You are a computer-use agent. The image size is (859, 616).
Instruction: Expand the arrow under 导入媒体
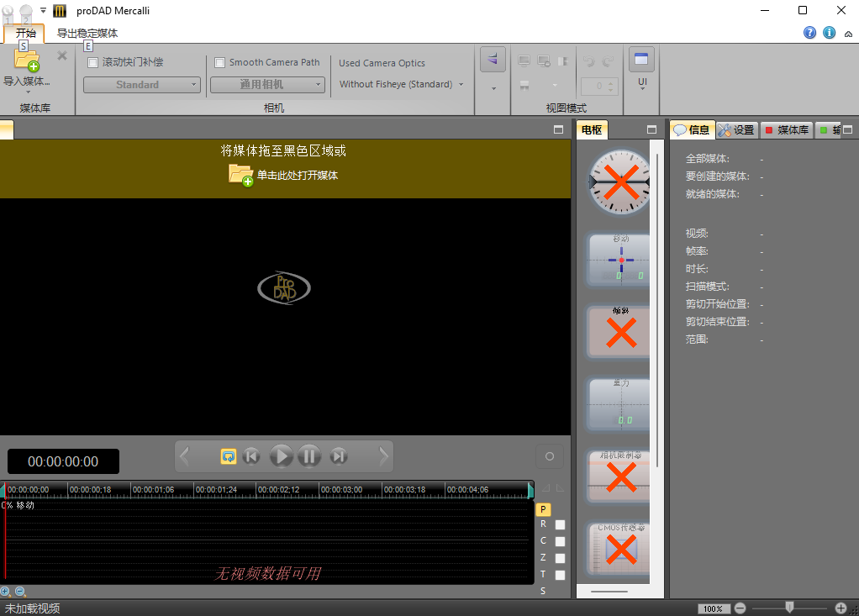point(28,92)
